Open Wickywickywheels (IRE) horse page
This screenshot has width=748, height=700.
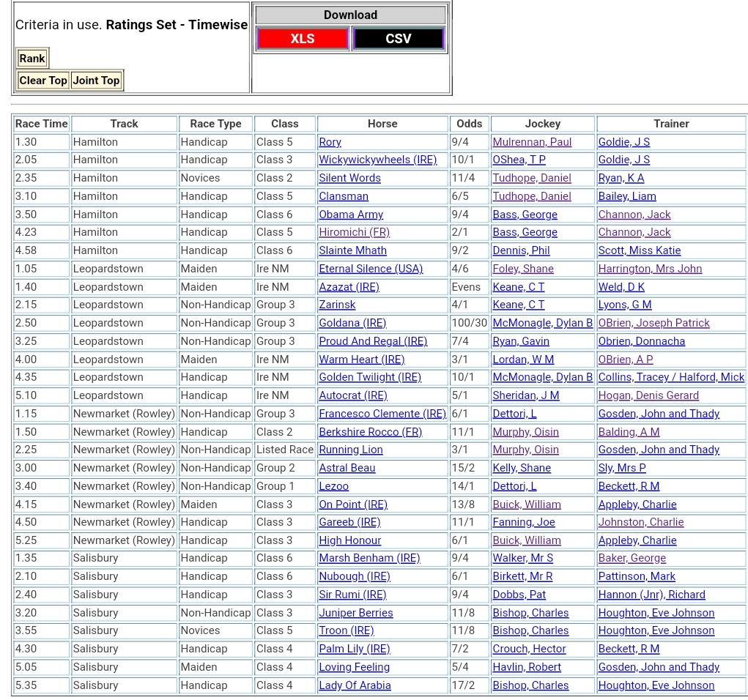tap(377, 160)
